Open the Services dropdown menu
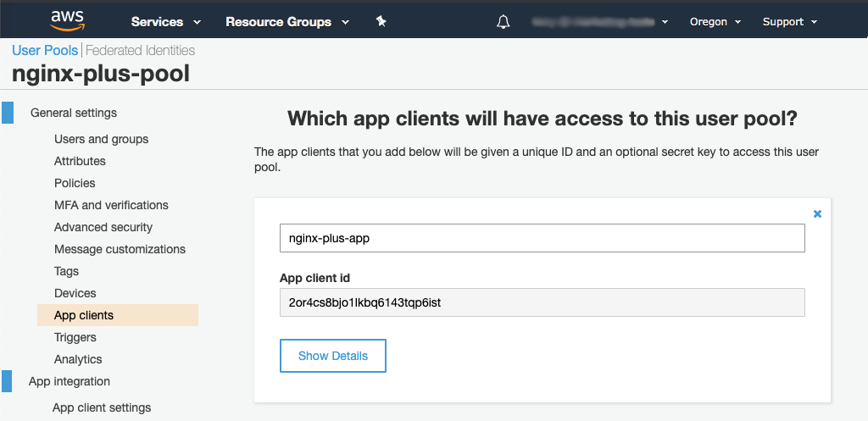Viewport: 868px width, 421px height. 165,22
